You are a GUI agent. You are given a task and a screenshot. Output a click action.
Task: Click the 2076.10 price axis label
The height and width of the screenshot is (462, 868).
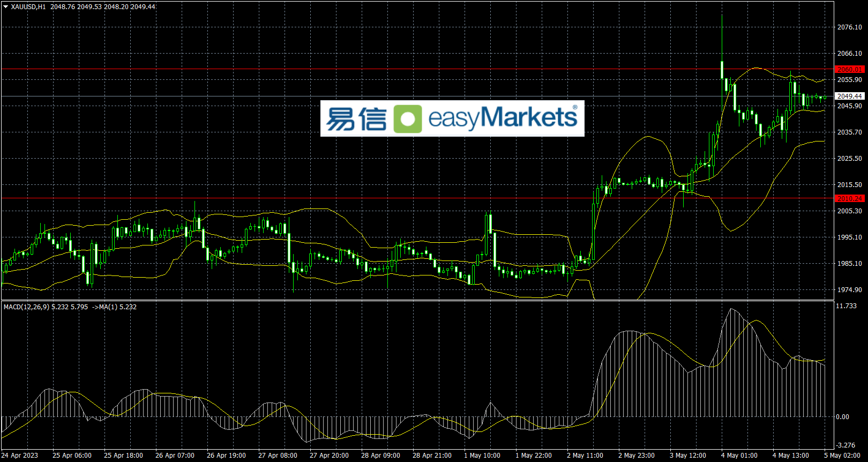point(850,27)
